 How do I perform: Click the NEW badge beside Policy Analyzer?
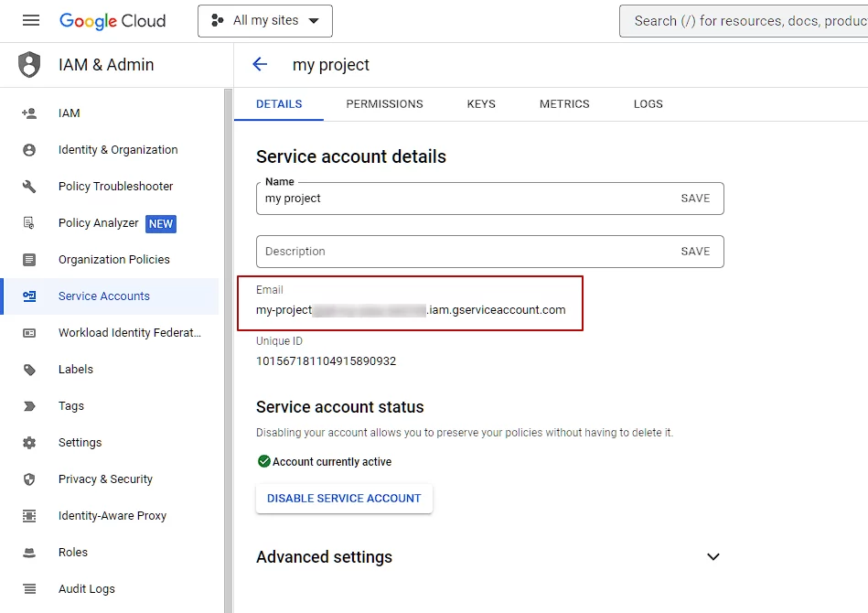point(161,224)
